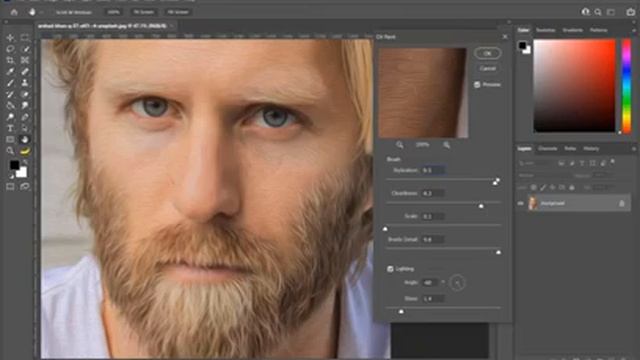Open Color panel flyout menu

[x=634, y=30]
